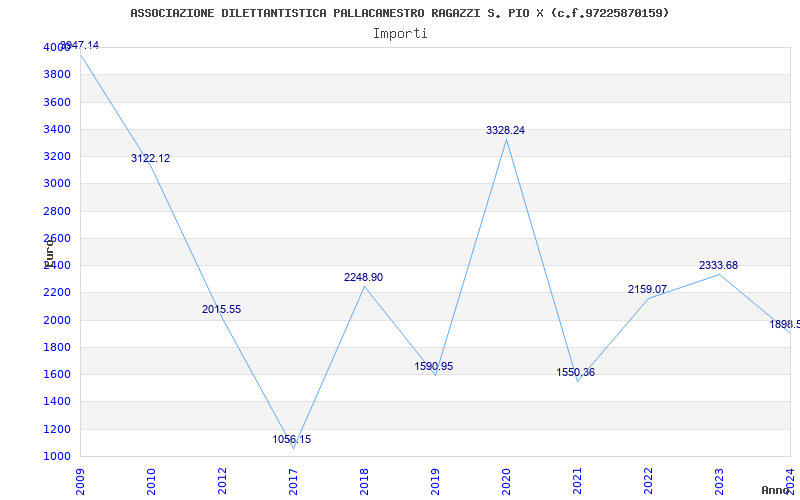The width and height of the screenshot is (800, 500).
Task: Click the 3200 y-axis tick label
Action: [57, 156]
